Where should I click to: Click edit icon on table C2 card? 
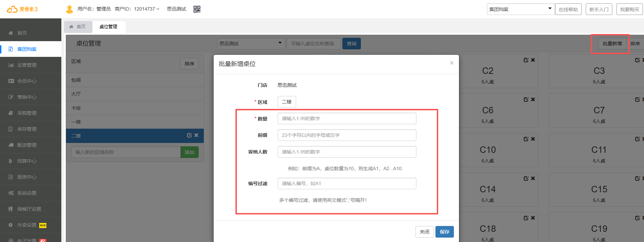pos(526,60)
